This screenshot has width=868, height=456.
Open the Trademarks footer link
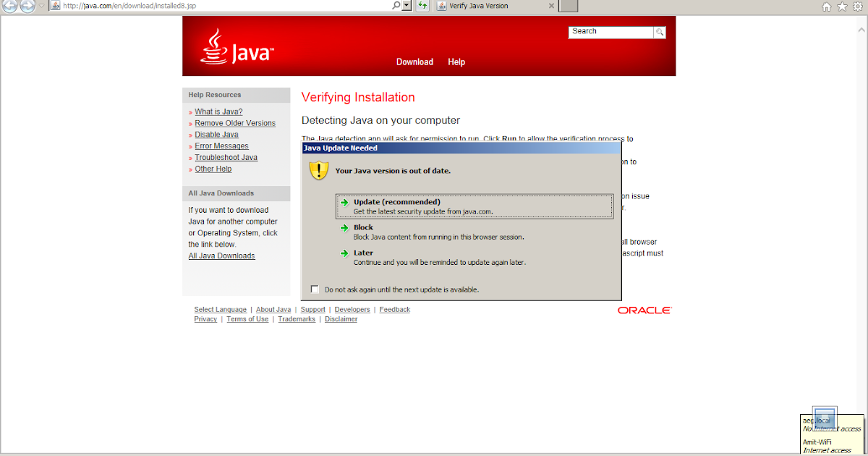297,319
